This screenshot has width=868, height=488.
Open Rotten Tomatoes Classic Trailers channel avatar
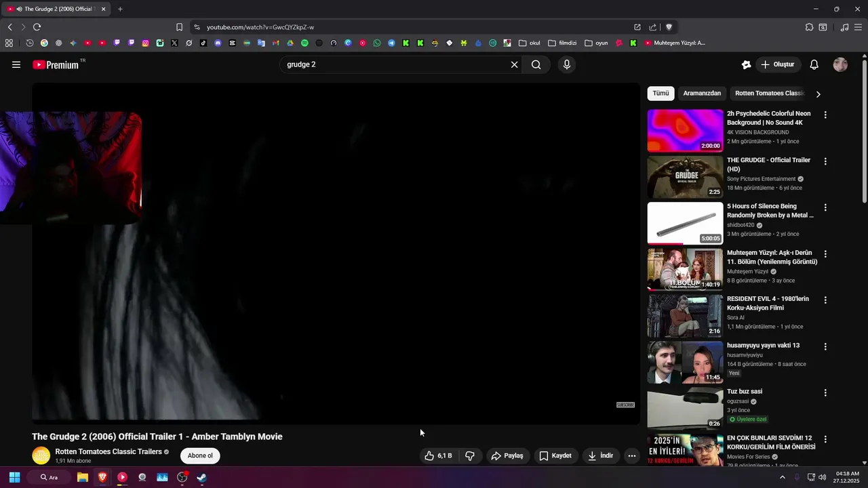pos(41,455)
